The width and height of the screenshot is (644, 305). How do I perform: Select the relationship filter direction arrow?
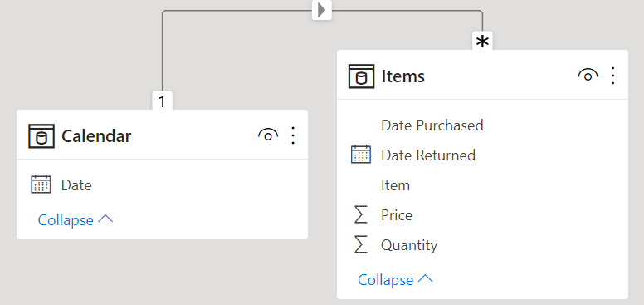[322, 10]
